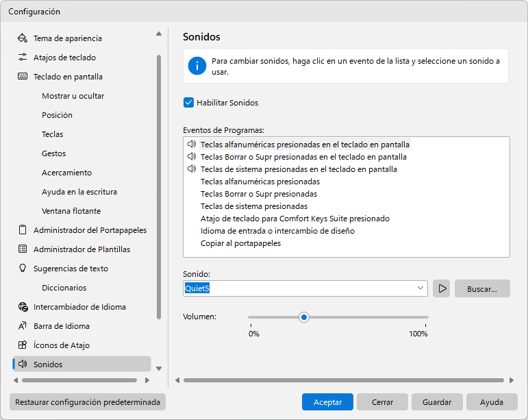Play the selected Quiet5 sound
528x420 pixels.
coord(442,288)
